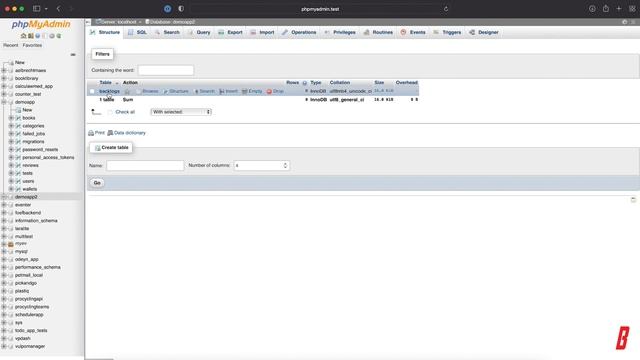Expand the mysql database node
Image resolution: width=640 pixels, height=360 pixels.
point(4,252)
